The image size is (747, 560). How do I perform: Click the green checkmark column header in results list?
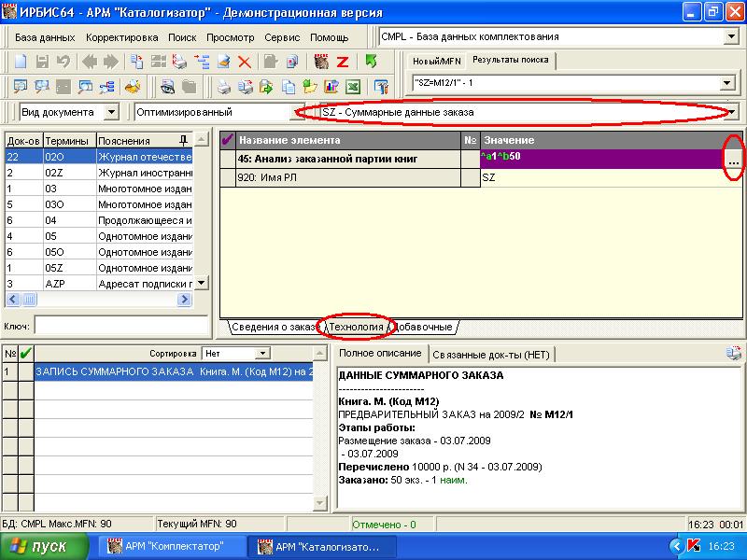[x=25, y=354]
